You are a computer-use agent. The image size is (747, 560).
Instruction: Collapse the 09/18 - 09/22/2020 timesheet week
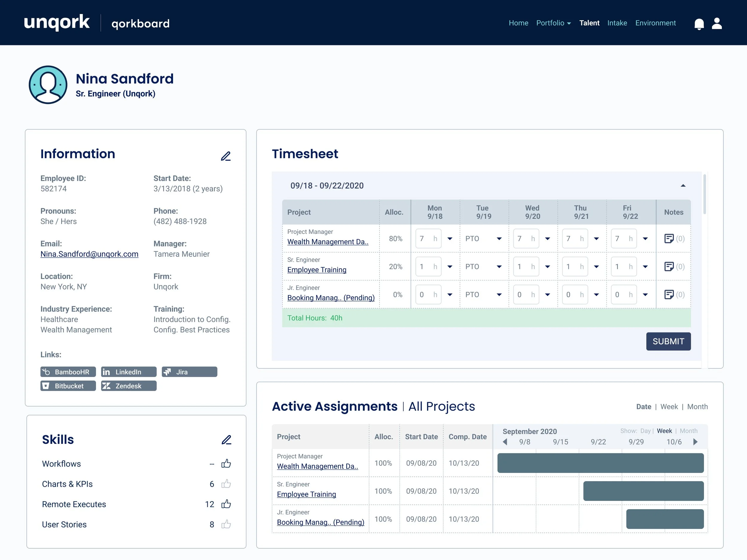tap(683, 186)
